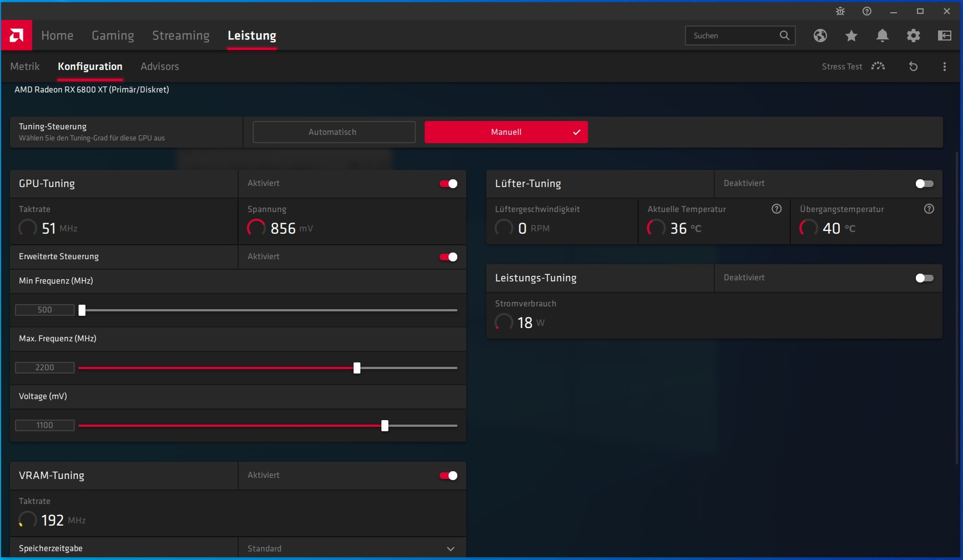Select the Leistung tab
This screenshot has width=963, height=560.
pos(252,36)
